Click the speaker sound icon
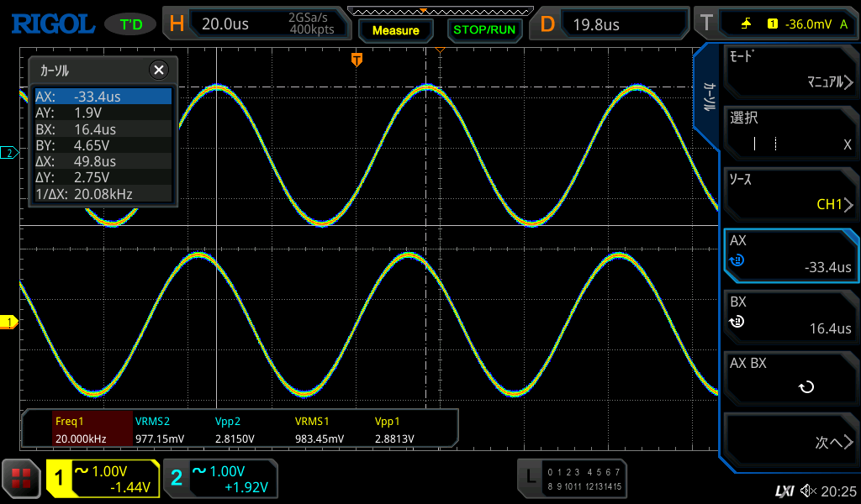Image resolution: width=861 pixels, height=504 pixels. [x=808, y=491]
